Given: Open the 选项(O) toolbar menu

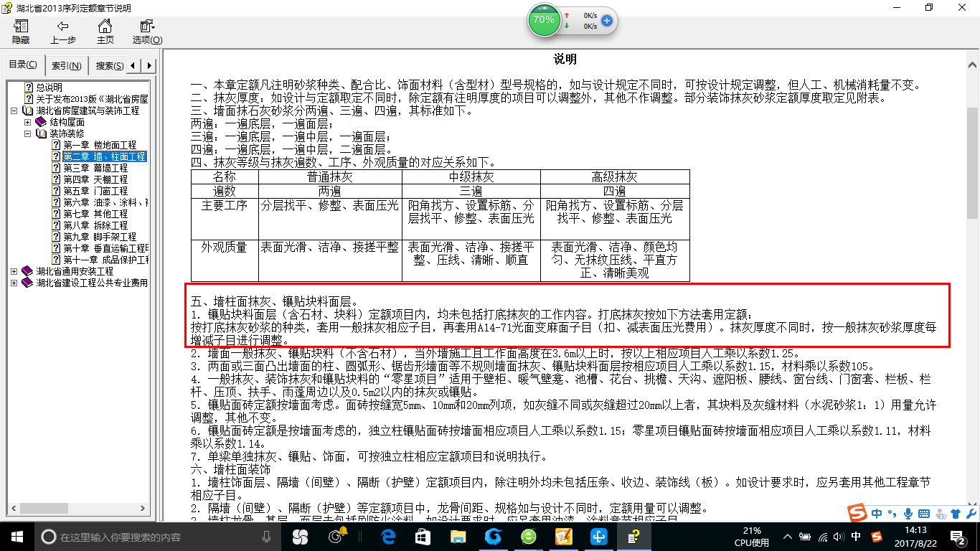Looking at the screenshot, I should pyautogui.click(x=147, y=32).
